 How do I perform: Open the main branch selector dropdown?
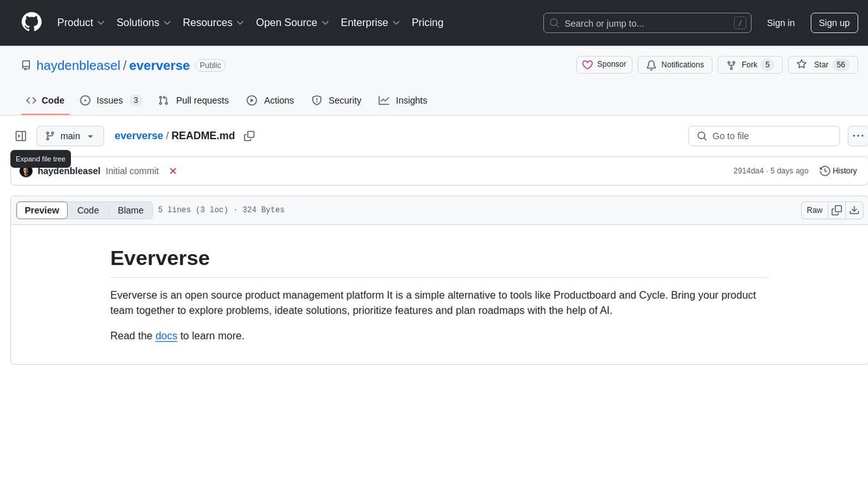(70, 136)
